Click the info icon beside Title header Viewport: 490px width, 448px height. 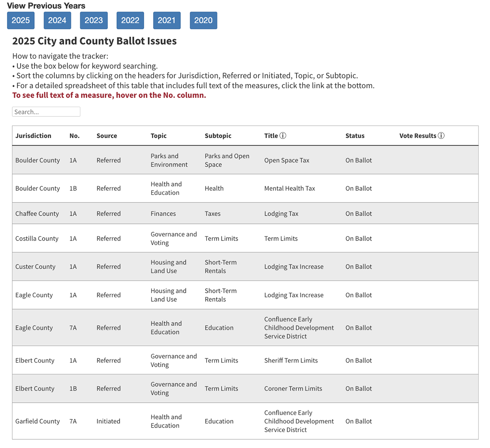pos(283,136)
